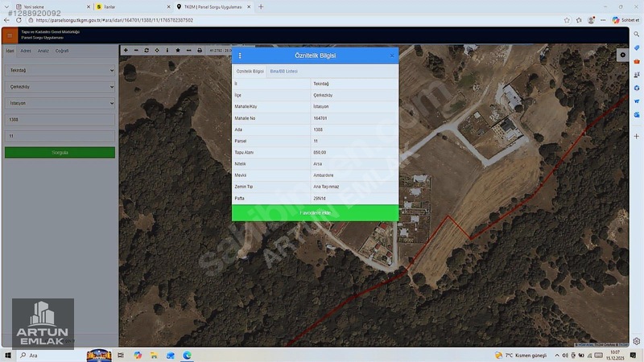This screenshot has height=362, width=644.
Task: Open Edge sidebar shopping tag icon
Action: point(636,48)
